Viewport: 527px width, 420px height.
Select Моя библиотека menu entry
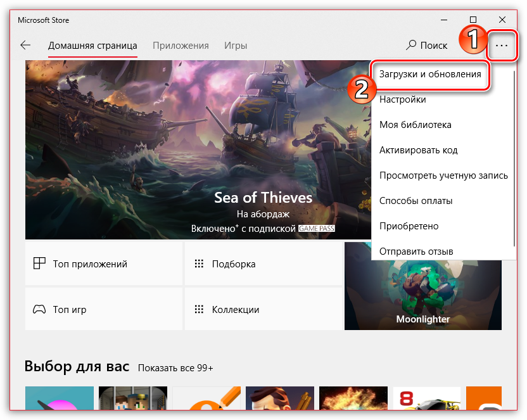pos(415,125)
